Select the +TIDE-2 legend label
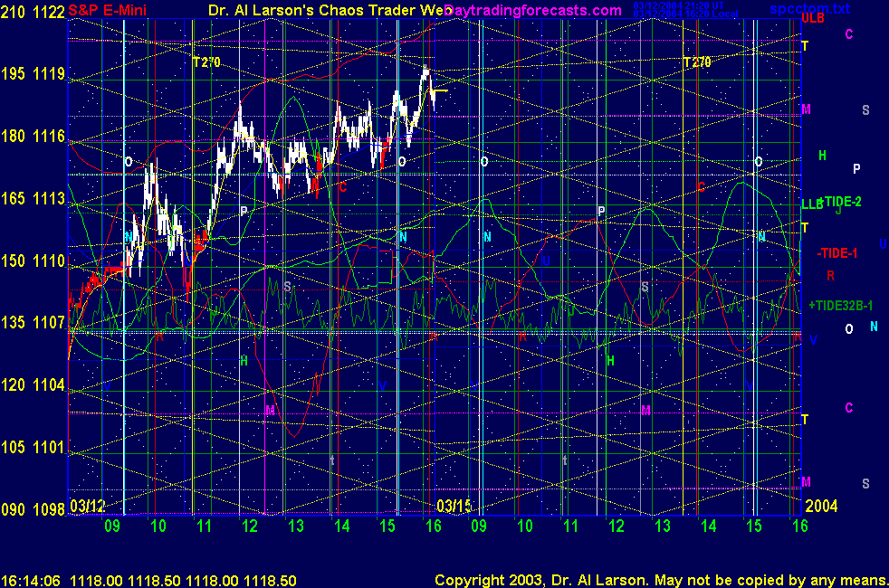 tap(841, 202)
